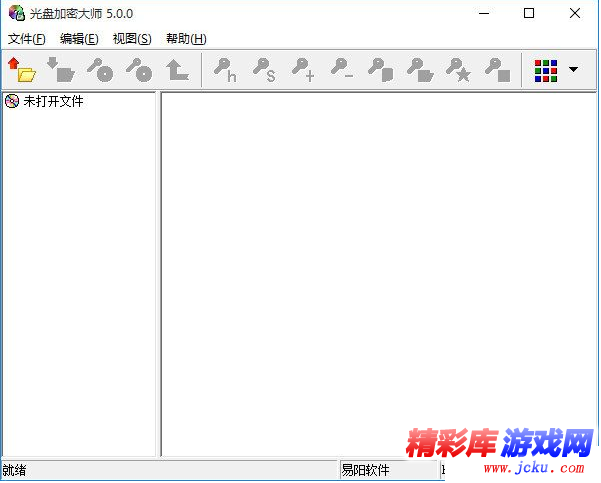Click the key icon with plus sign
This screenshot has height=483, width=601.
[x=303, y=70]
